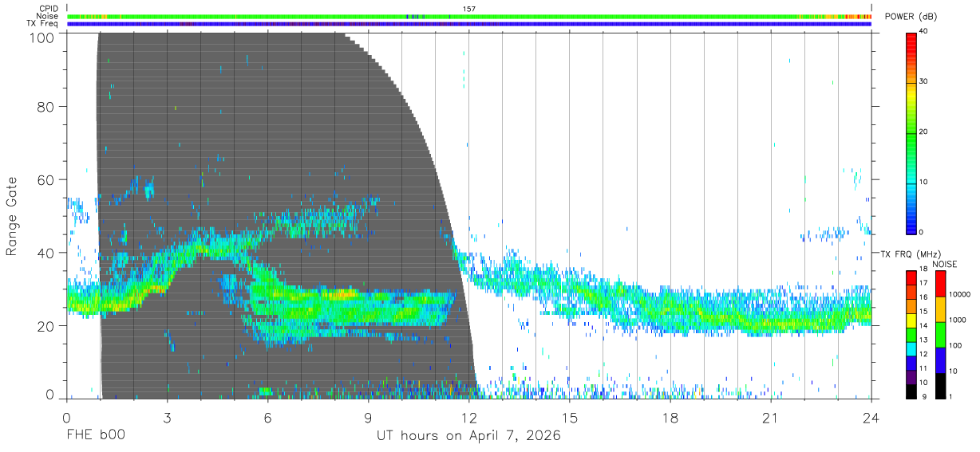
Task: Click the UT hours axis label 21
Action: point(771,418)
